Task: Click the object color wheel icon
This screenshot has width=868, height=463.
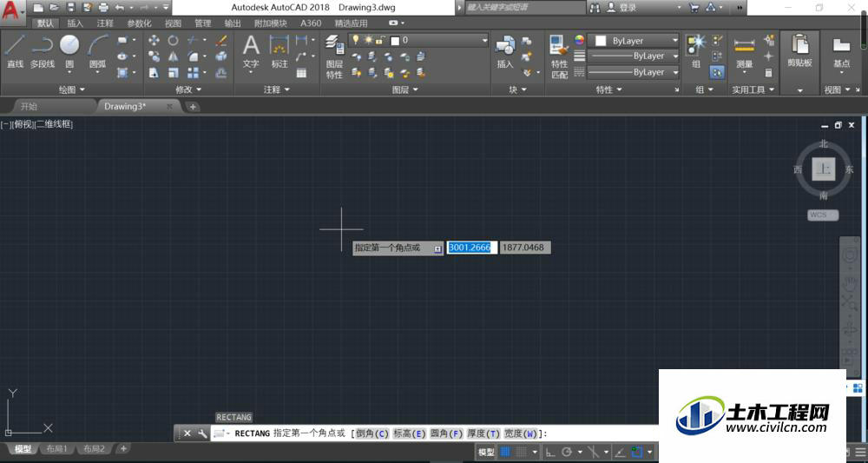Action: click(x=579, y=40)
